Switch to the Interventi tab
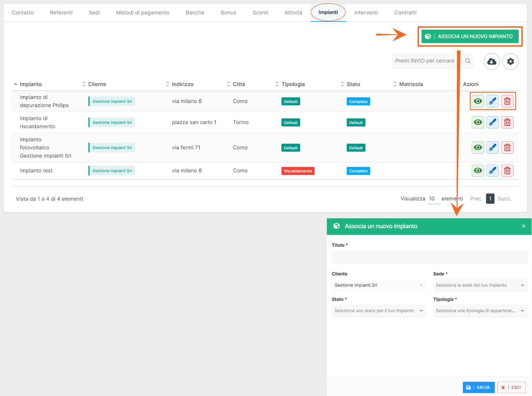 (366, 13)
